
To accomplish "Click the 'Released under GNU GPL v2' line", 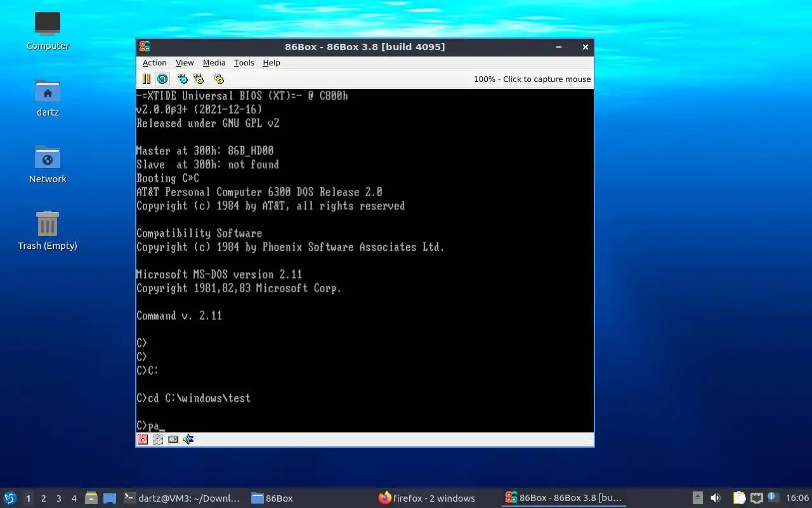I will (x=207, y=123).
